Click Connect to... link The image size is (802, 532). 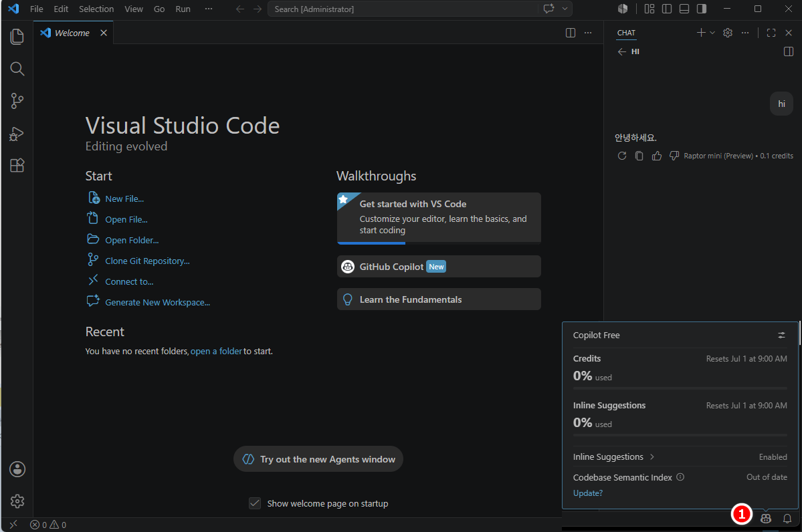click(129, 281)
